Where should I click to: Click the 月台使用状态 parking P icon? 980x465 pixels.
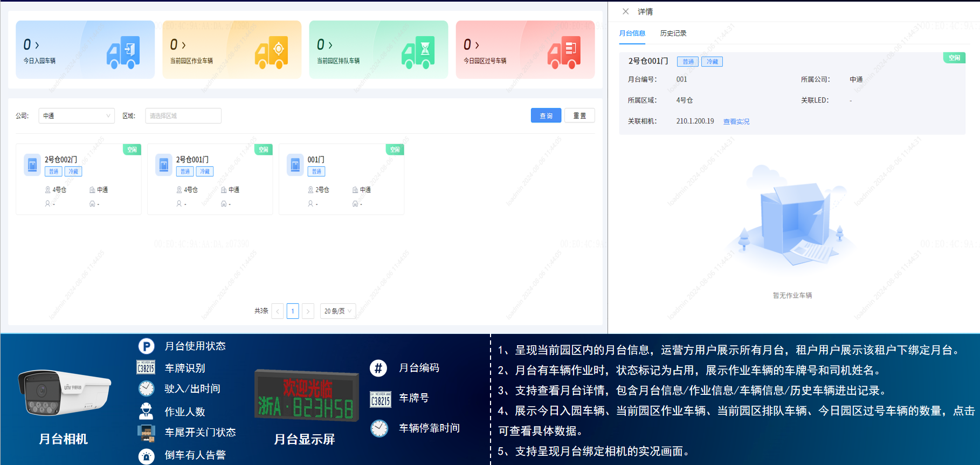coord(146,346)
